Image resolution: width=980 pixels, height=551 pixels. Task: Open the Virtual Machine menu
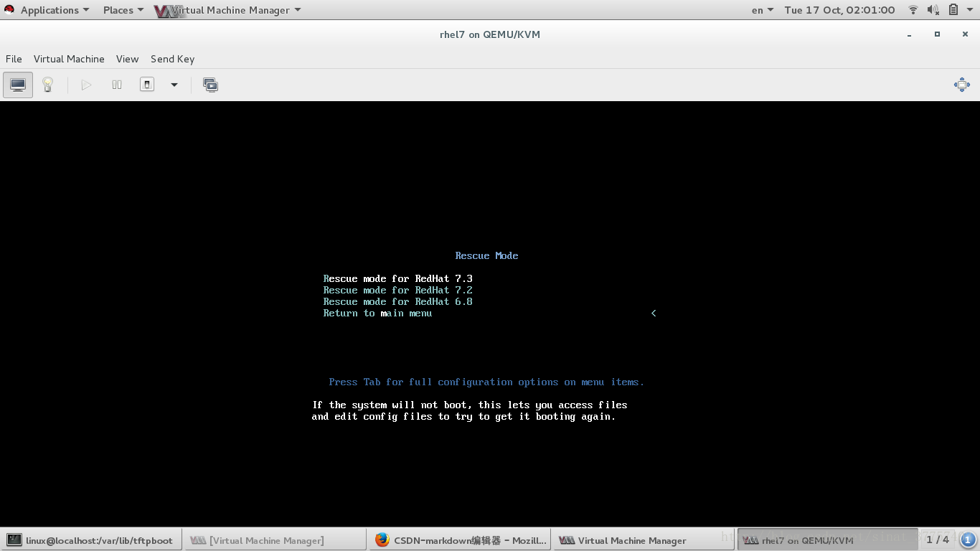tap(69, 59)
